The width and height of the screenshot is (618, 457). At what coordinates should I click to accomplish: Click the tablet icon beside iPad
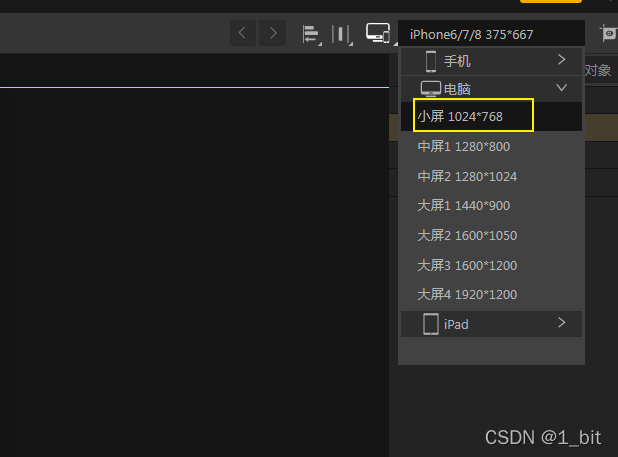click(x=431, y=324)
